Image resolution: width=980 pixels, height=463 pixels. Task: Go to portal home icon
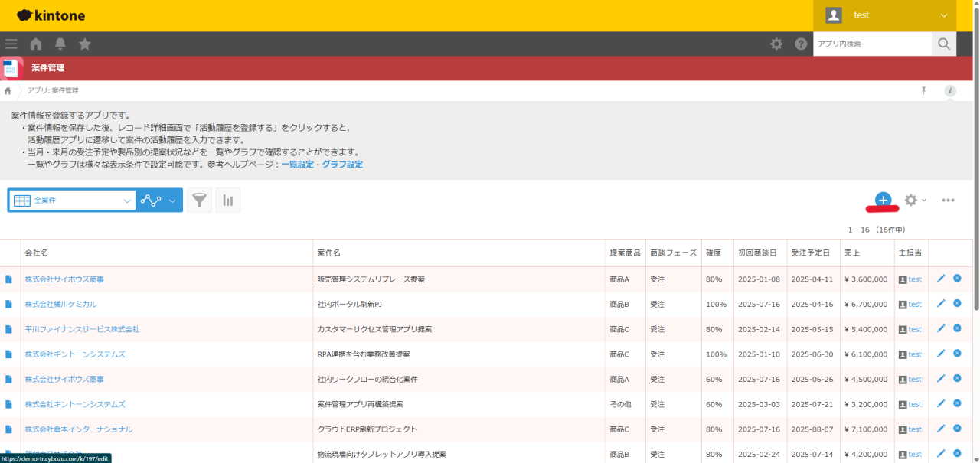point(35,44)
